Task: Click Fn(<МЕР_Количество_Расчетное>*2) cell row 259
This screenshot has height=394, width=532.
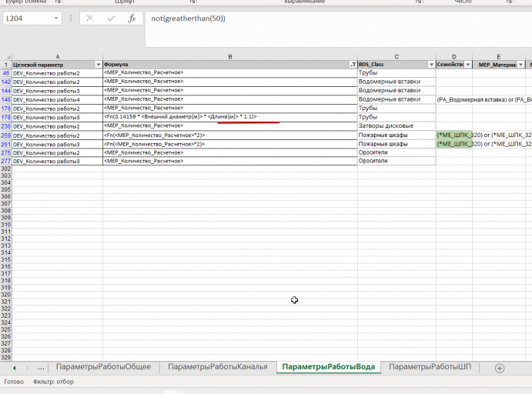Action: click(x=229, y=135)
